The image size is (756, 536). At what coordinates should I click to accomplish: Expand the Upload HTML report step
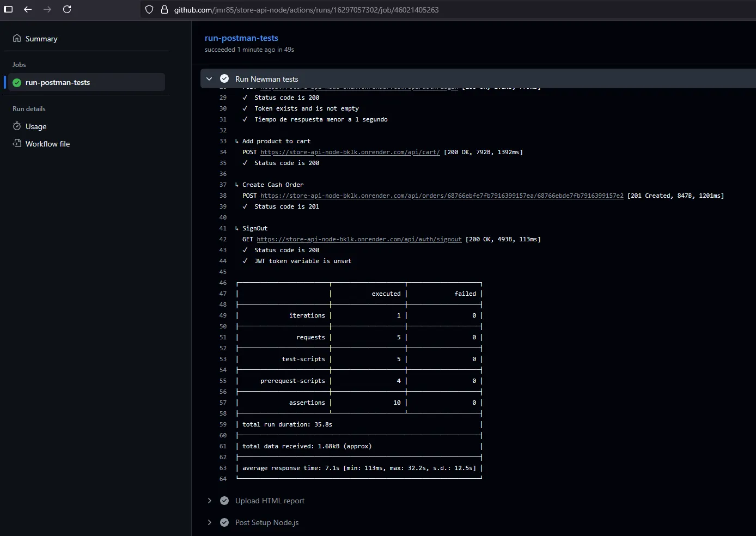[x=209, y=501]
